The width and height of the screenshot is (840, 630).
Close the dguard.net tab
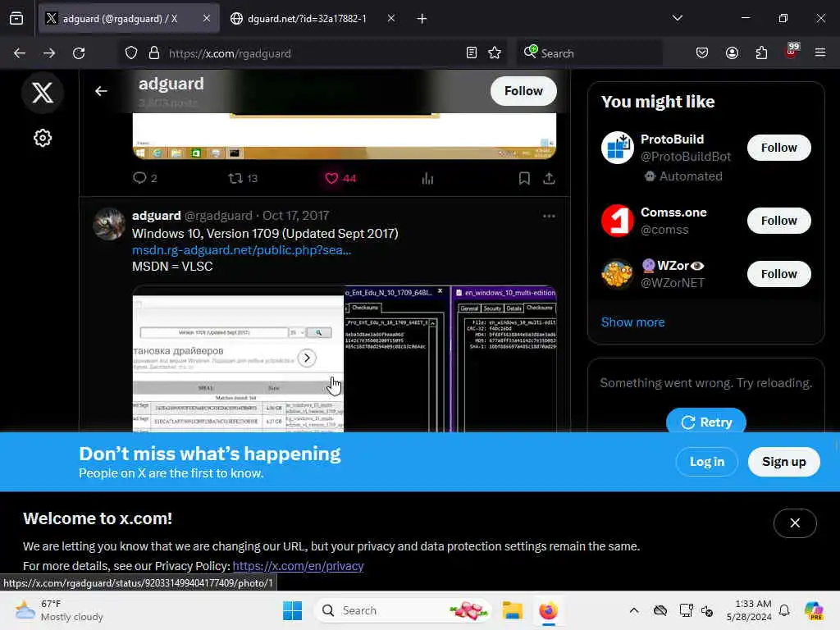[391, 19]
